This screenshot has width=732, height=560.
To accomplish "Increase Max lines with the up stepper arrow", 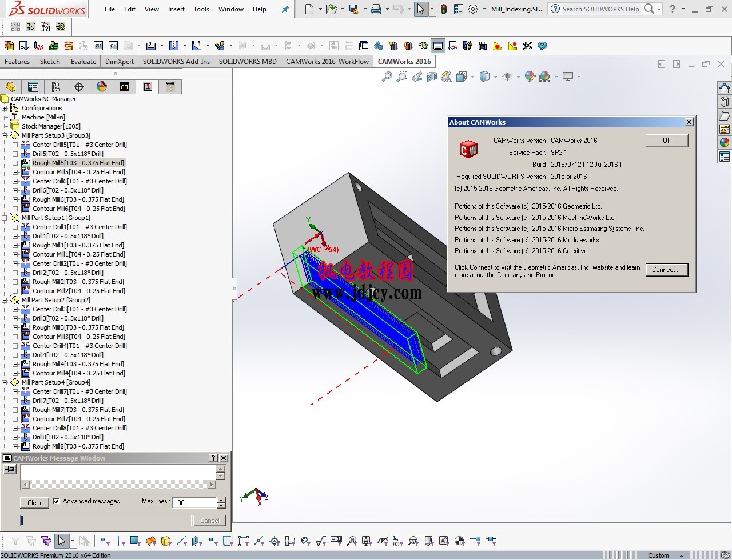I will (221, 500).
